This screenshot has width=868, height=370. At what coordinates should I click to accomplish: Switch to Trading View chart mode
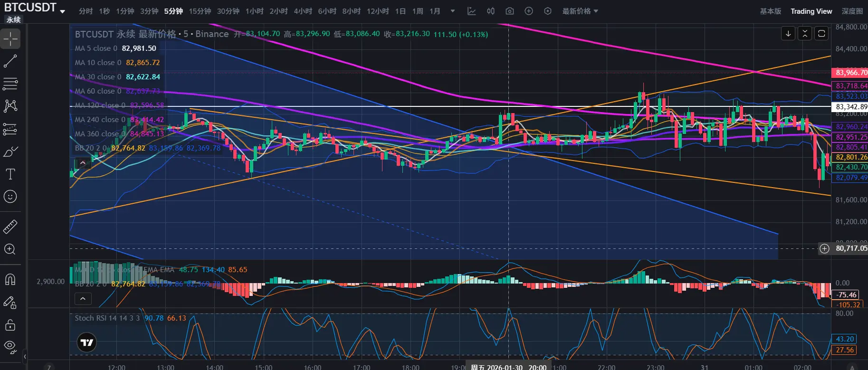[811, 11]
